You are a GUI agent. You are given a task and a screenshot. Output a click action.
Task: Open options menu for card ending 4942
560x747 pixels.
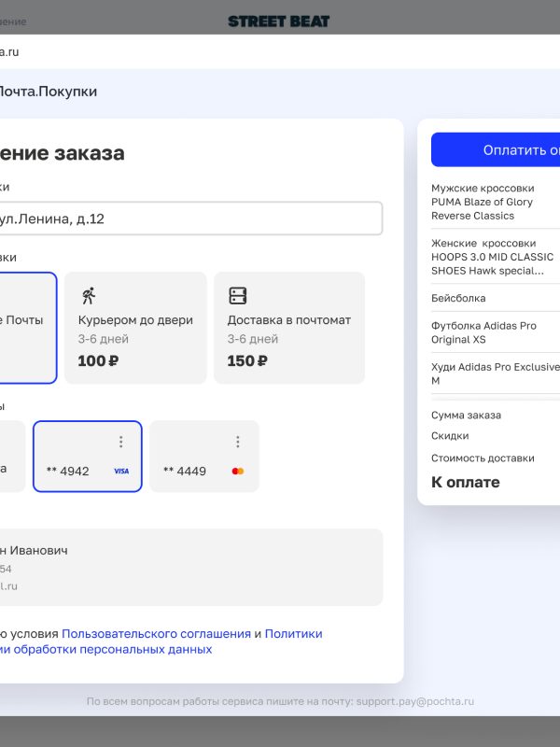[120, 442]
